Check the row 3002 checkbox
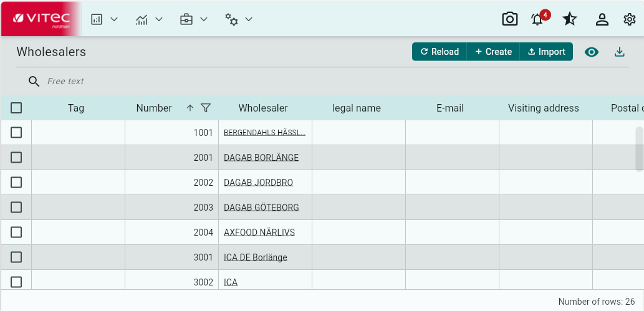The image size is (644, 311). (16, 282)
